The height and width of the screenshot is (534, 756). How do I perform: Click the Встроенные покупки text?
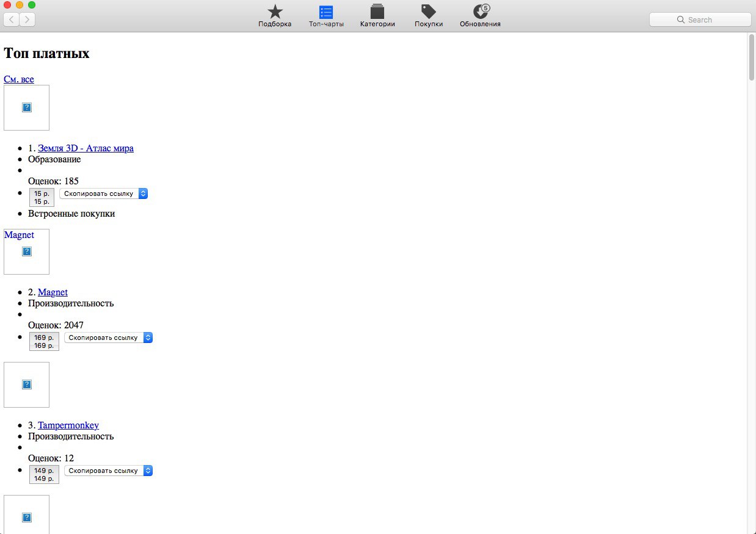[71, 214]
